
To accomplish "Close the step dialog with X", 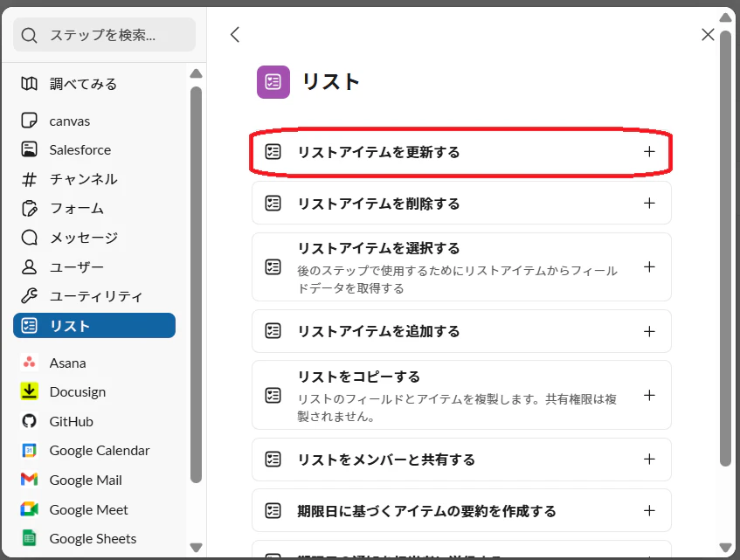I will click(708, 34).
